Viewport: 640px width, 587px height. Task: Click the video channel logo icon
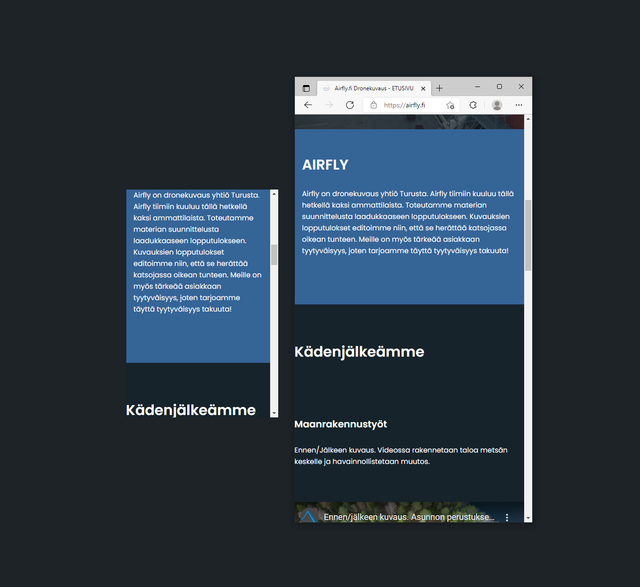click(308, 516)
